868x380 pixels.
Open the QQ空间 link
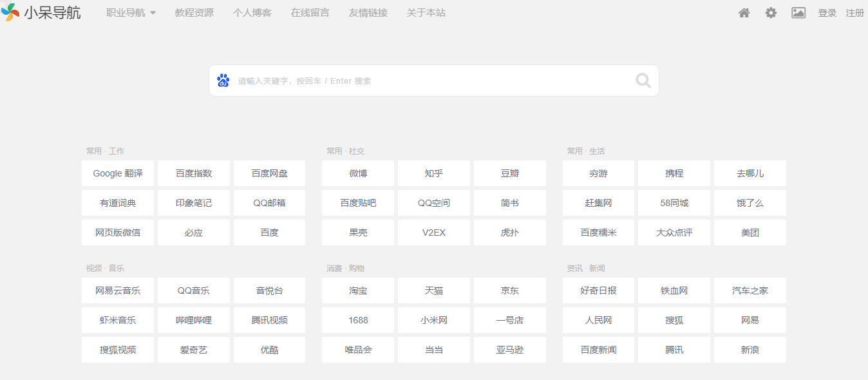tap(434, 203)
